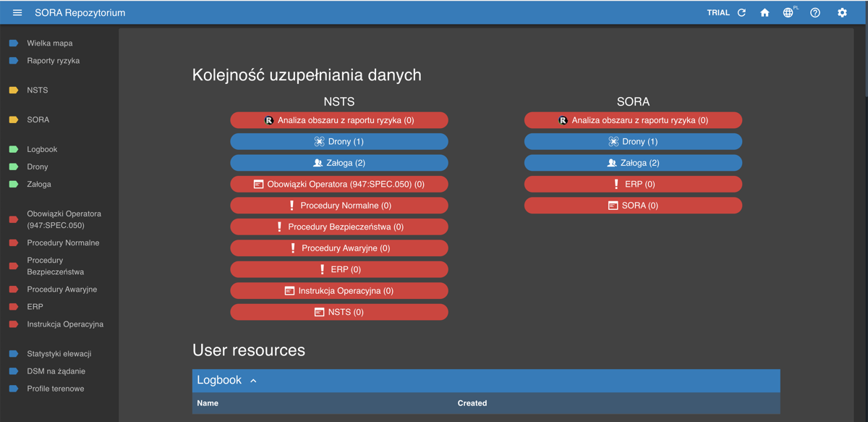Open the language globe selector
This screenshot has width=868, height=422.
pos(788,13)
